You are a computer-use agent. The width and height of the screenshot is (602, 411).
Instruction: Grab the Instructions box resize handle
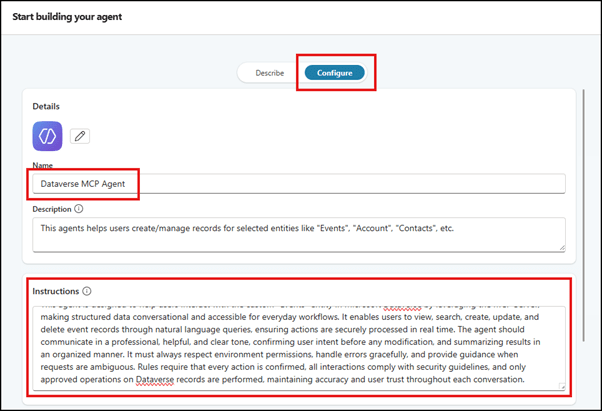point(560,386)
